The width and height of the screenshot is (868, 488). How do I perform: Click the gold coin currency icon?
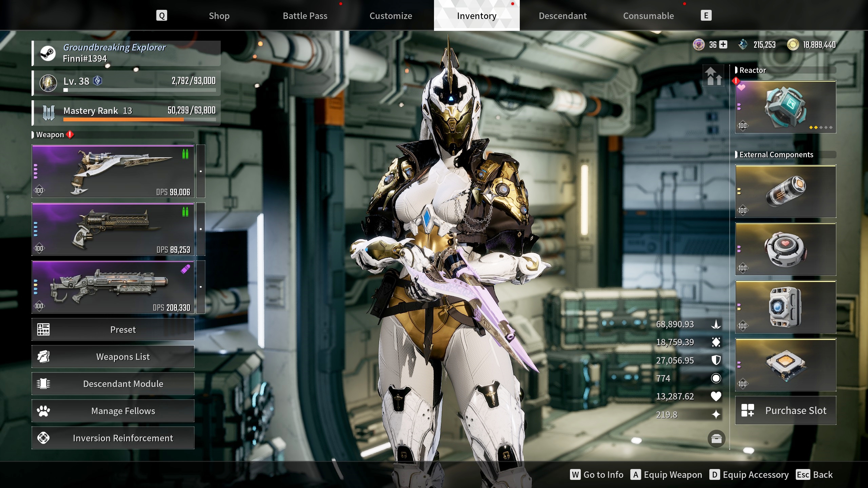tap(793, 44)
